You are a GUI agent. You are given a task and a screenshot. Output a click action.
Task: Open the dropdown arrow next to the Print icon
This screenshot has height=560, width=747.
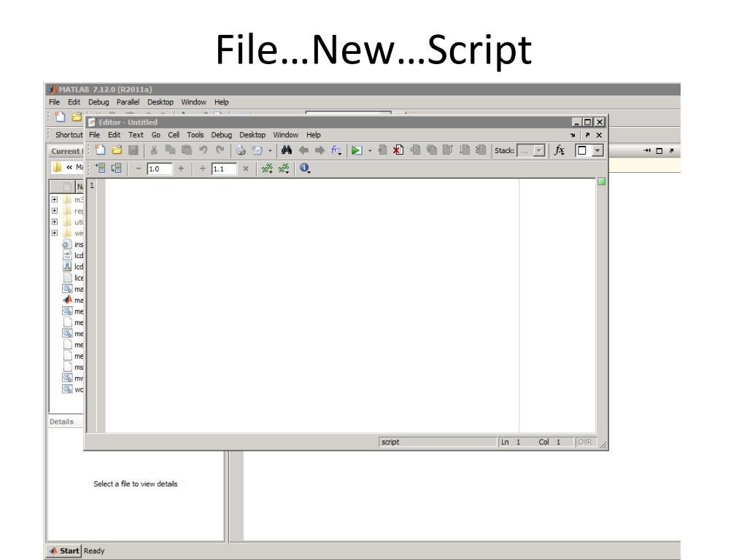pos(270,150)
